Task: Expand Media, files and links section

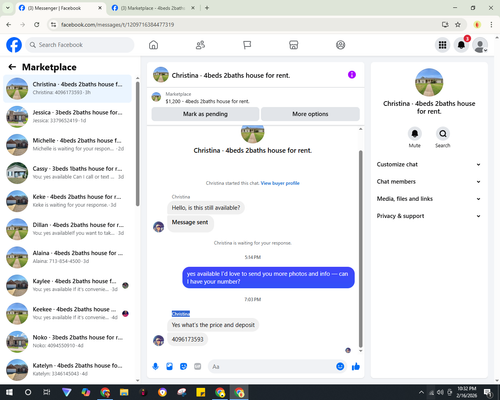Action: click(x=429, y=199)
